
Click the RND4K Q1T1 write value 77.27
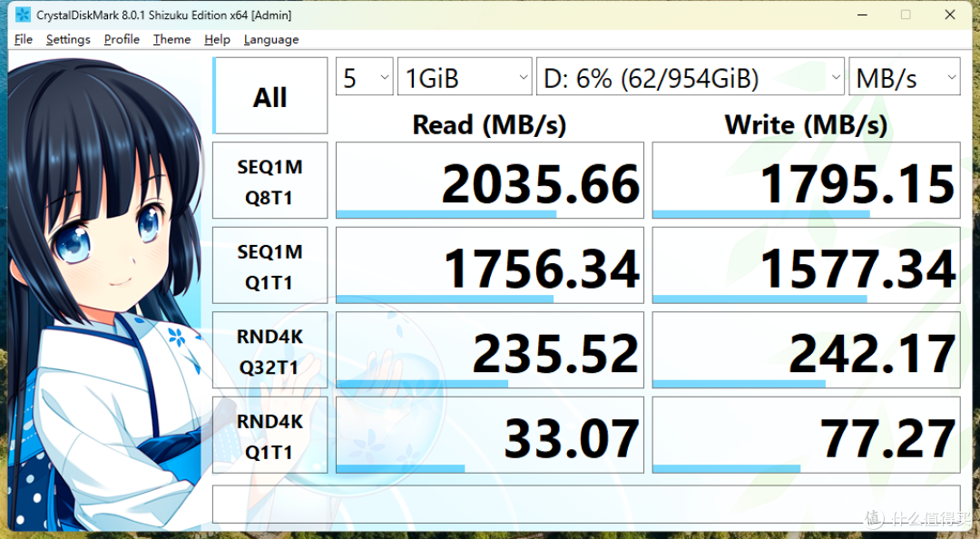tap(807, 436)
